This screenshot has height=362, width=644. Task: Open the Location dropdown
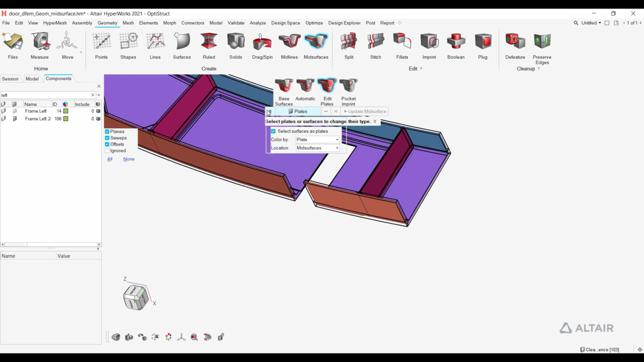(317, 148)
